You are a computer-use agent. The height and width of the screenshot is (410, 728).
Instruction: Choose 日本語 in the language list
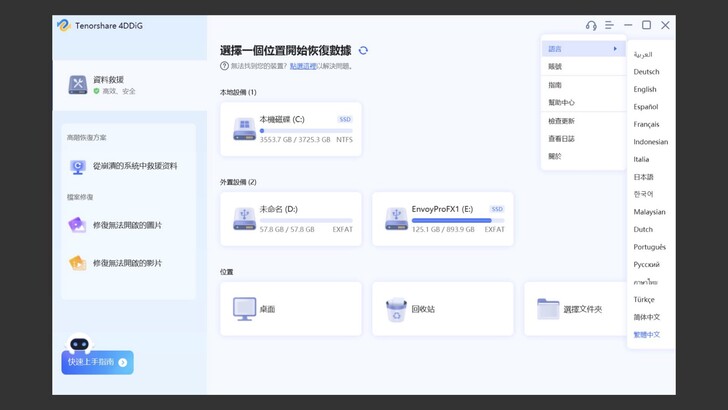click(643, 177)
